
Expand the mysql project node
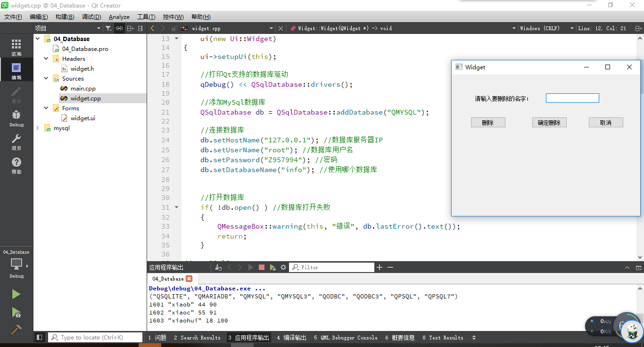[38, 128]
